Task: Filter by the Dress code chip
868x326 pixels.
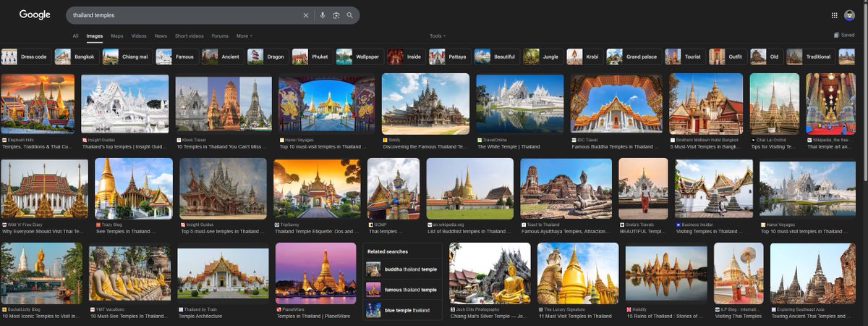Action: (26, 57)
